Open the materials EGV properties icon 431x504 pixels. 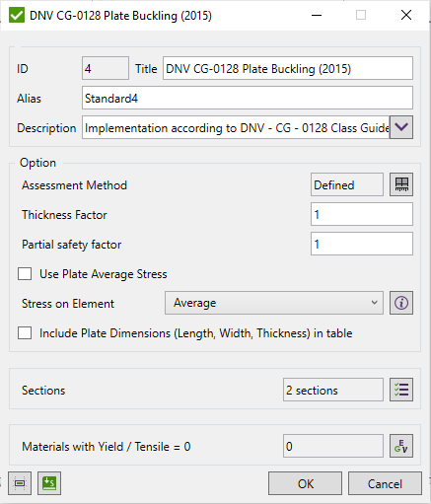[401, 446]
